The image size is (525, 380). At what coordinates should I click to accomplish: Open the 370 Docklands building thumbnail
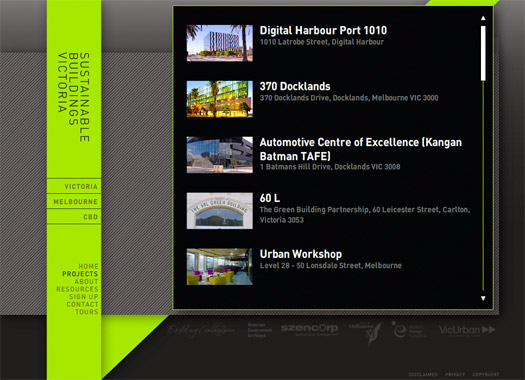220,99
